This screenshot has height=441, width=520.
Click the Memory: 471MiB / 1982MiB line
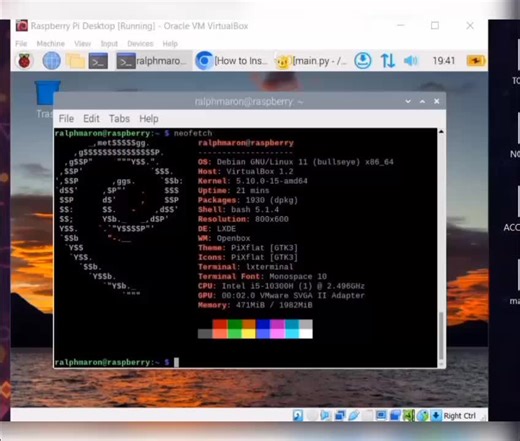pyautogui.click(x=255, y=305)
